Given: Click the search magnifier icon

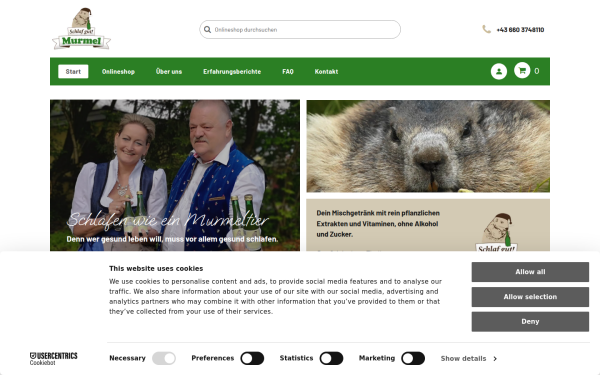Looking at the screenshot, I should click(x=207, y=29).
